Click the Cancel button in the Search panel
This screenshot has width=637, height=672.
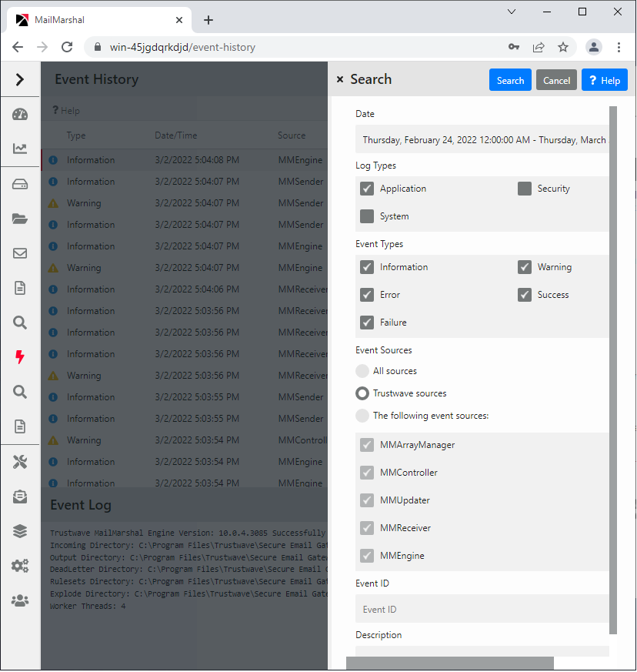tap(556, 80)
